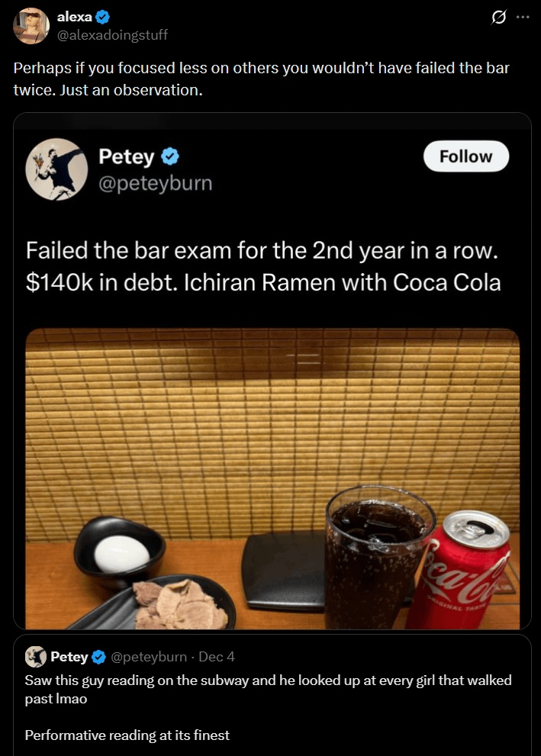Viewport: 541px width, 756px height.
Task: Click the Grok slashed-circle icon
Action: (498, 18)
